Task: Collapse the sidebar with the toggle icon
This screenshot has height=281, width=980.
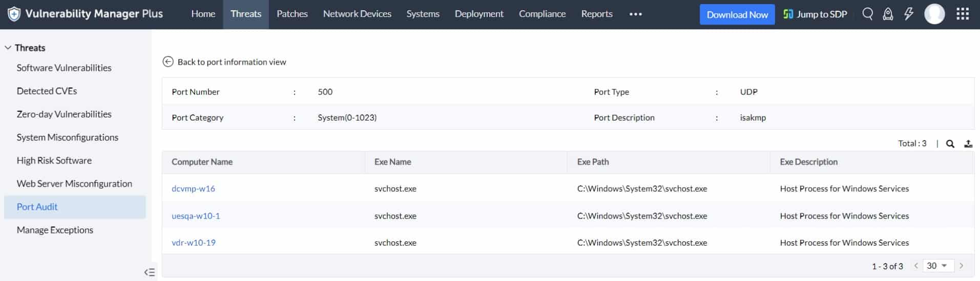Action: (x=149, y=272)
